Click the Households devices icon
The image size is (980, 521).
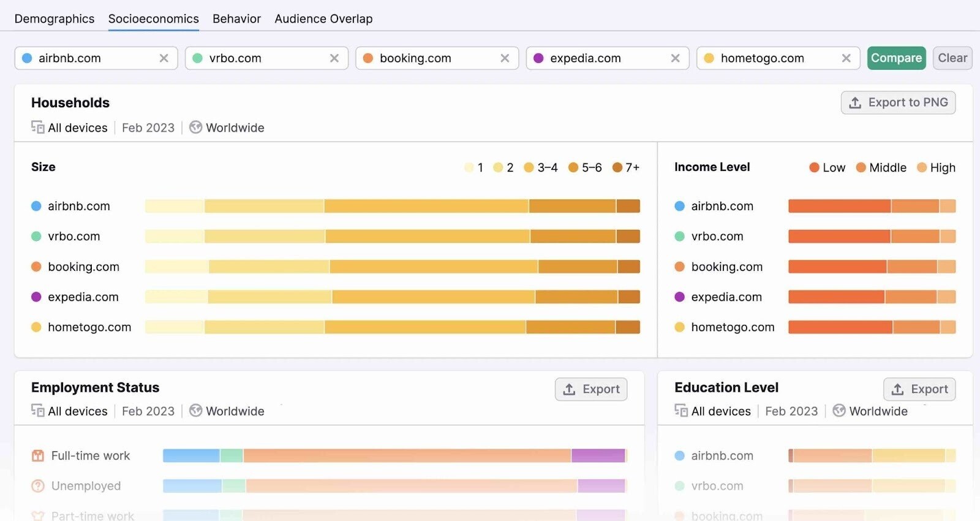38,127
